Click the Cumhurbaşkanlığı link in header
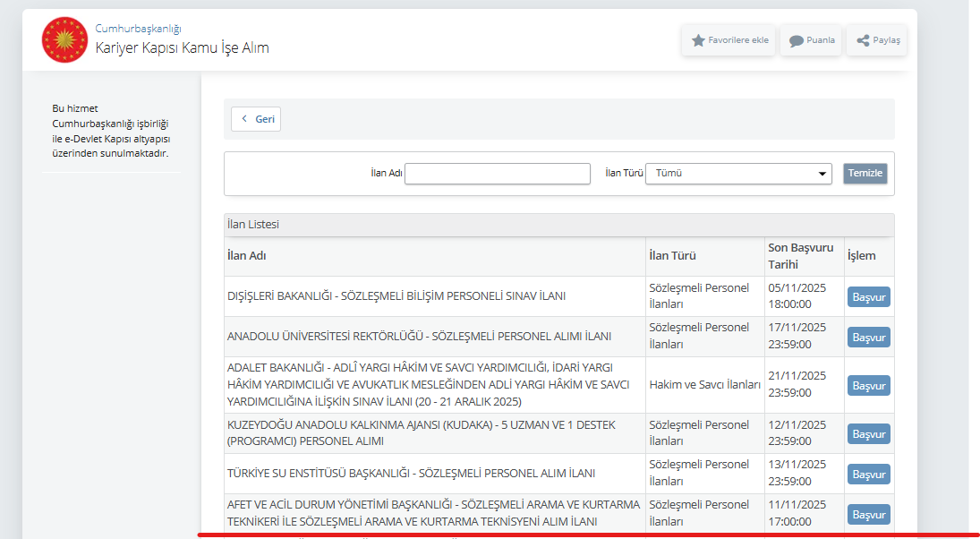 pos(138,29)
